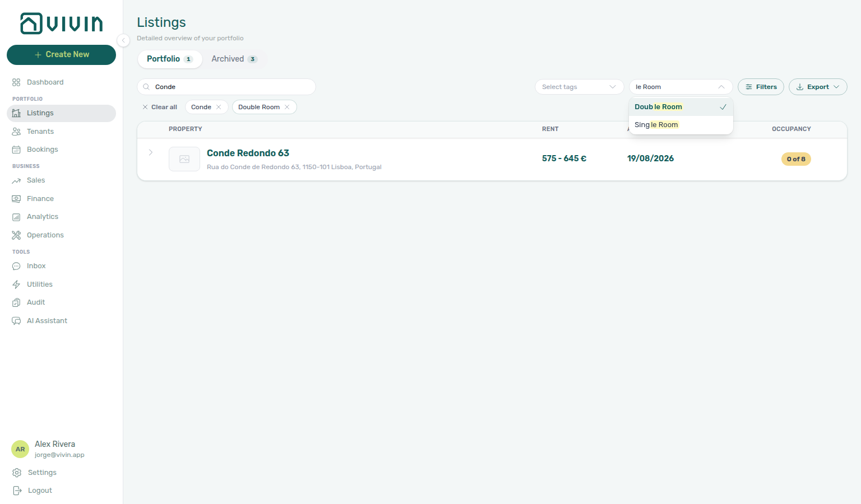Click the Audit clipboard icon
Viewport: 861px width, 504px height.
(x=16, y=302)
